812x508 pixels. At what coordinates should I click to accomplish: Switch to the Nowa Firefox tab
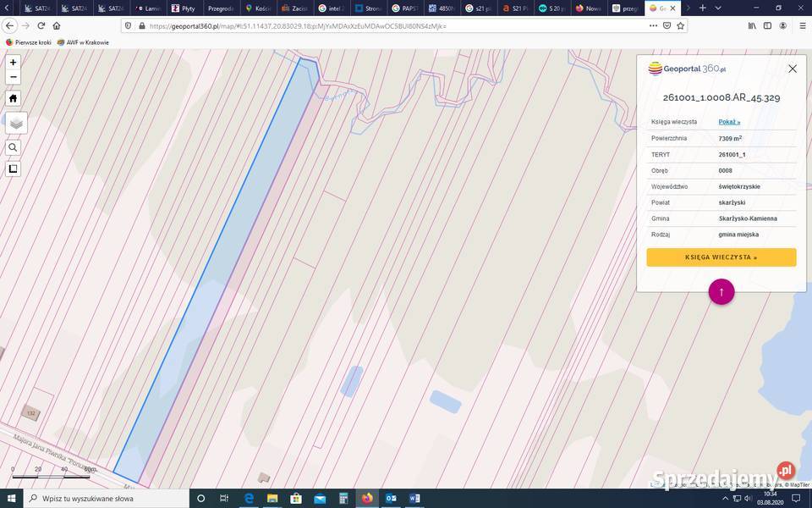coord(589,8)
